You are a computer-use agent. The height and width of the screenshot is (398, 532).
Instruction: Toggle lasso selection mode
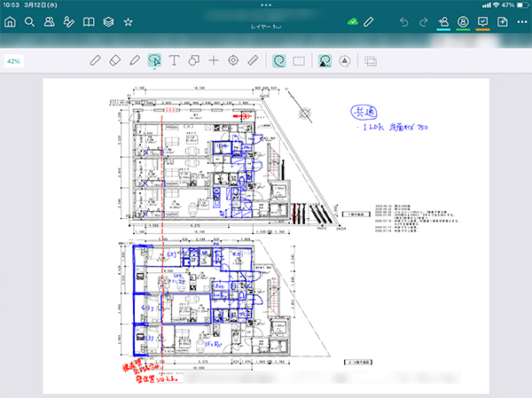[x=279, y=60]
